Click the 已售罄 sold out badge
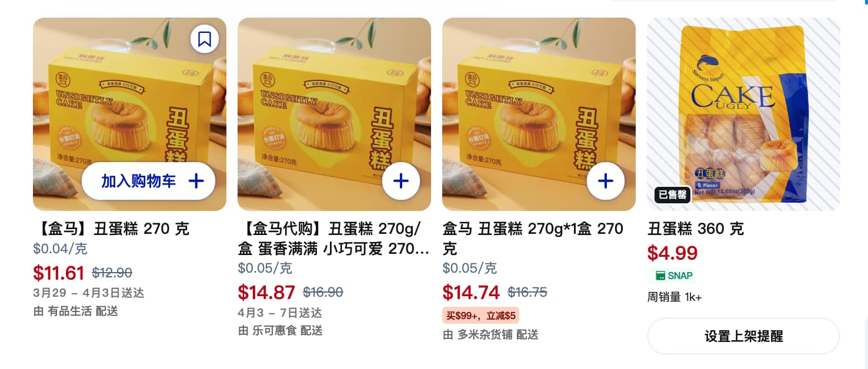The width and height of the screenshot is (868, 369). coord(673,194)
